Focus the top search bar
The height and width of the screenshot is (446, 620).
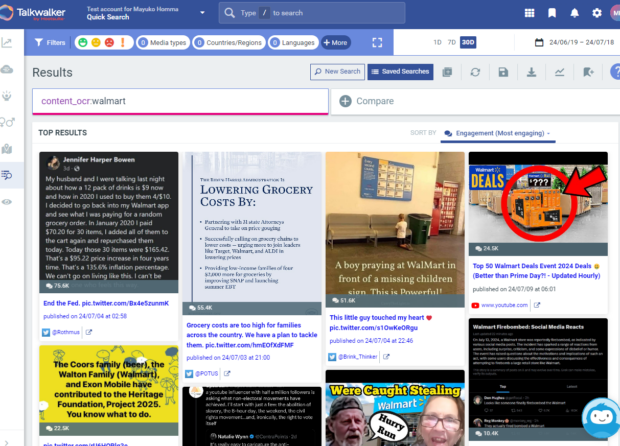click(x=312, y=13)
